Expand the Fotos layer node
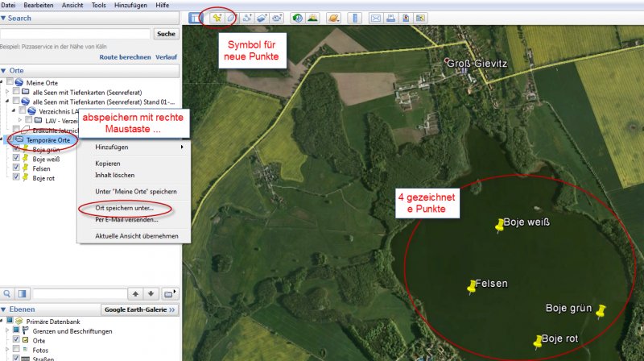The image size is (644, 361). tap(7, 350)
